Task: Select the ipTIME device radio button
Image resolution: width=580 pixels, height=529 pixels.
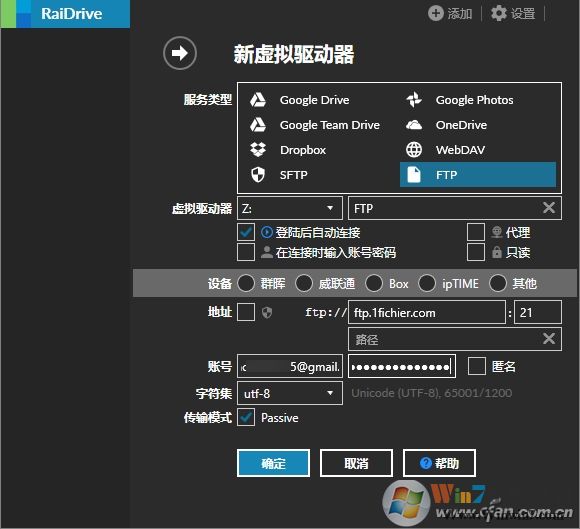Action: 427,283
